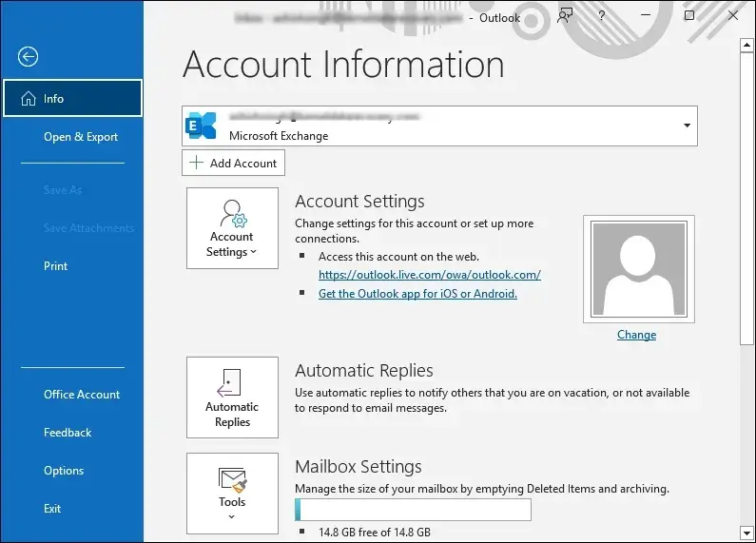Open the outlook.live.com web access link
Image resolution: width=756 pixels, height=543 pixels.
pyautogui.click(x=430, y=275)
